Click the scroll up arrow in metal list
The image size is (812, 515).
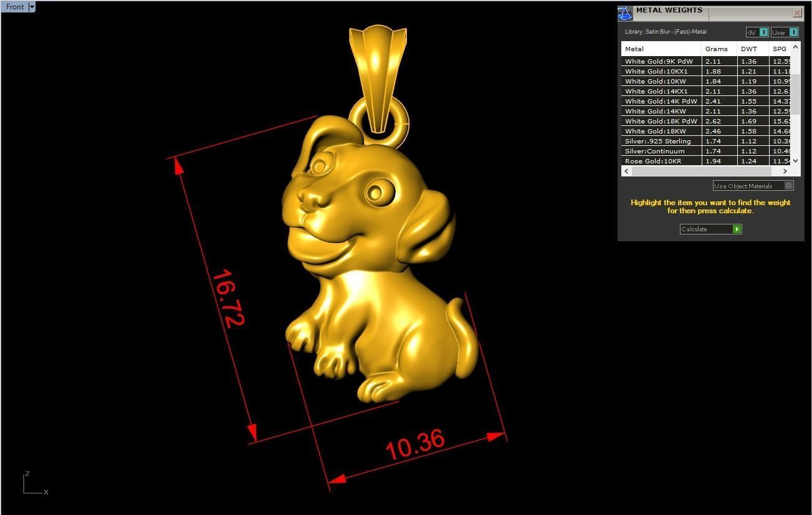tap(796, 47)
